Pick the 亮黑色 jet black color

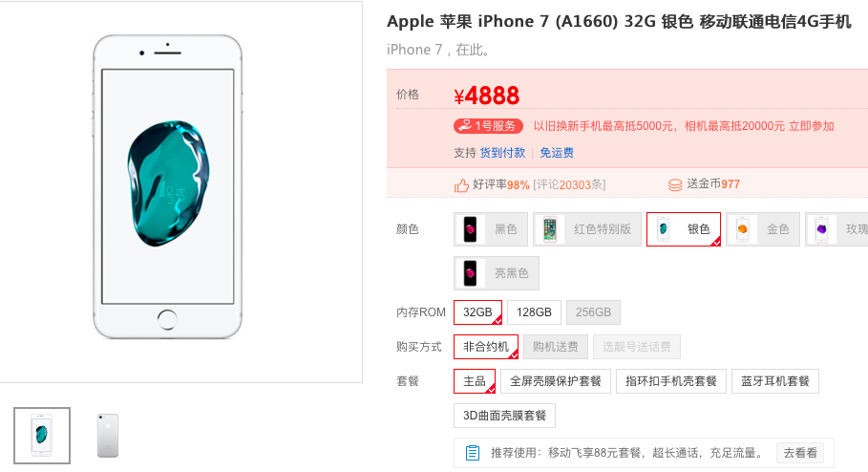coord(496,273)
